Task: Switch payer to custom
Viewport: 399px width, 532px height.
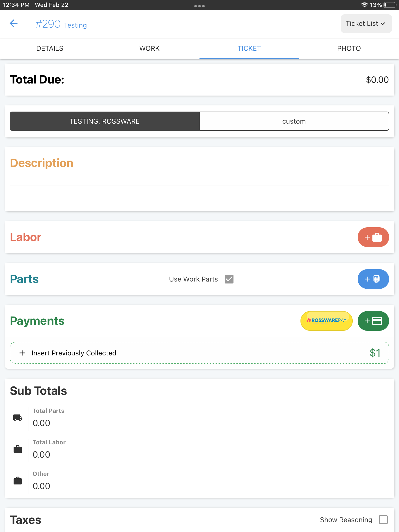Action: point(294,121)
